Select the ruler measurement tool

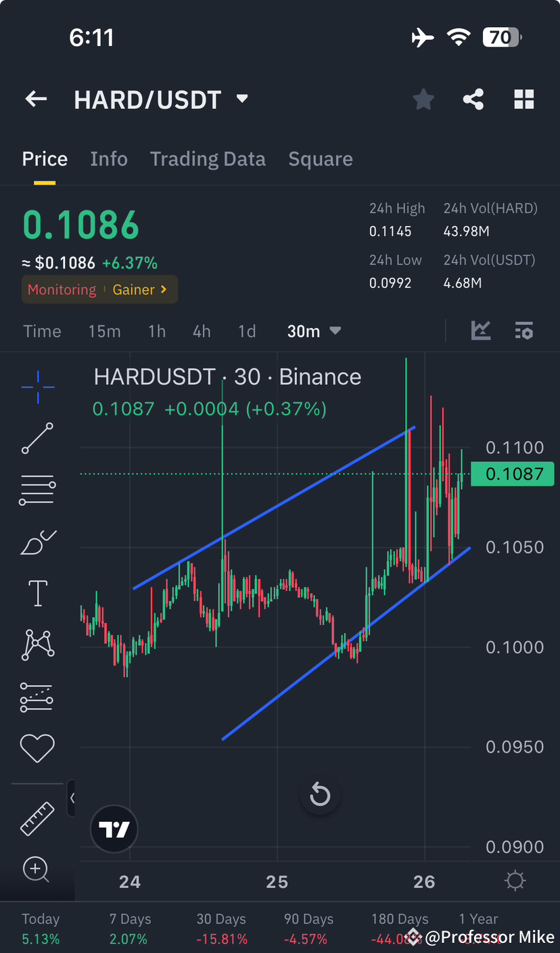[x=37, y=818]
